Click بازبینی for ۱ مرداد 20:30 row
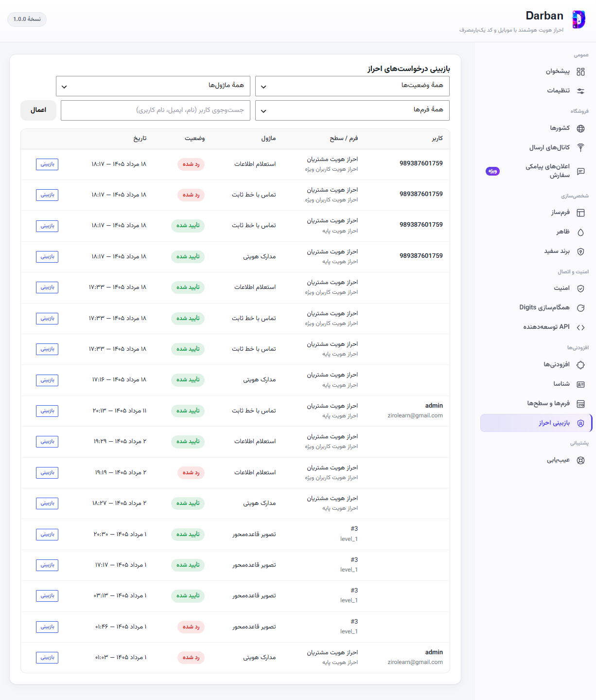 pyautogui.click(x=47, y=535)
